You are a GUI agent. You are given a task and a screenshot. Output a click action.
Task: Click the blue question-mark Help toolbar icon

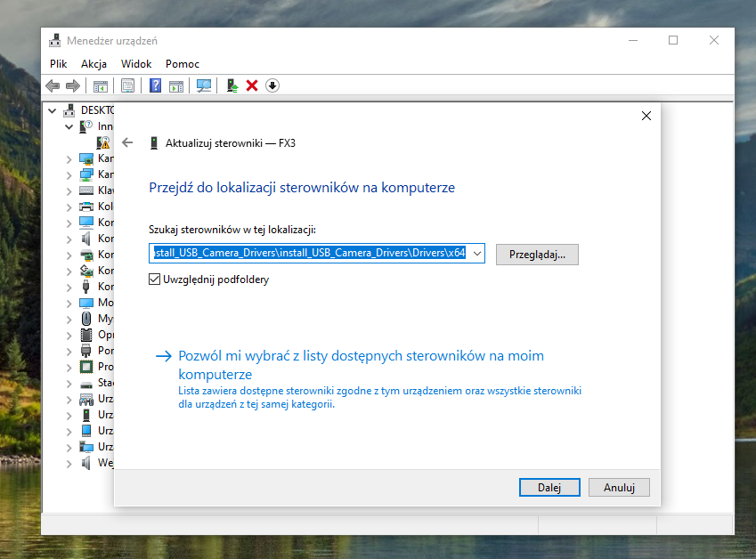155,85
